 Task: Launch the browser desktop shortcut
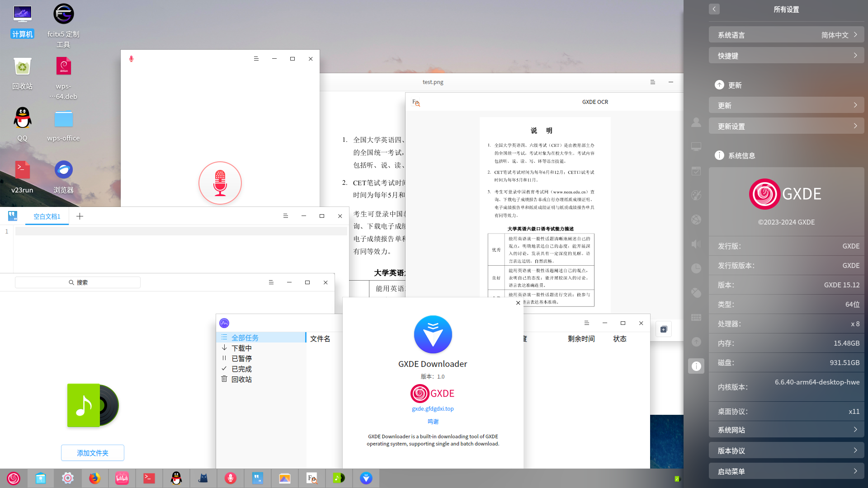63,177
